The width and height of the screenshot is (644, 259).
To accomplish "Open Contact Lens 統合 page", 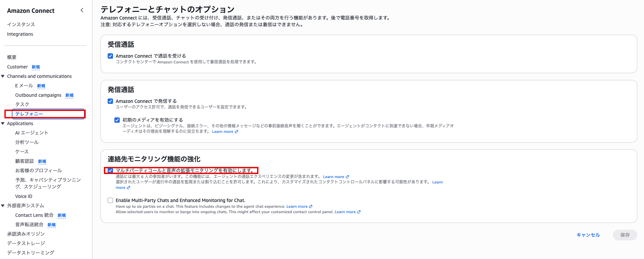I will point(34,215).
